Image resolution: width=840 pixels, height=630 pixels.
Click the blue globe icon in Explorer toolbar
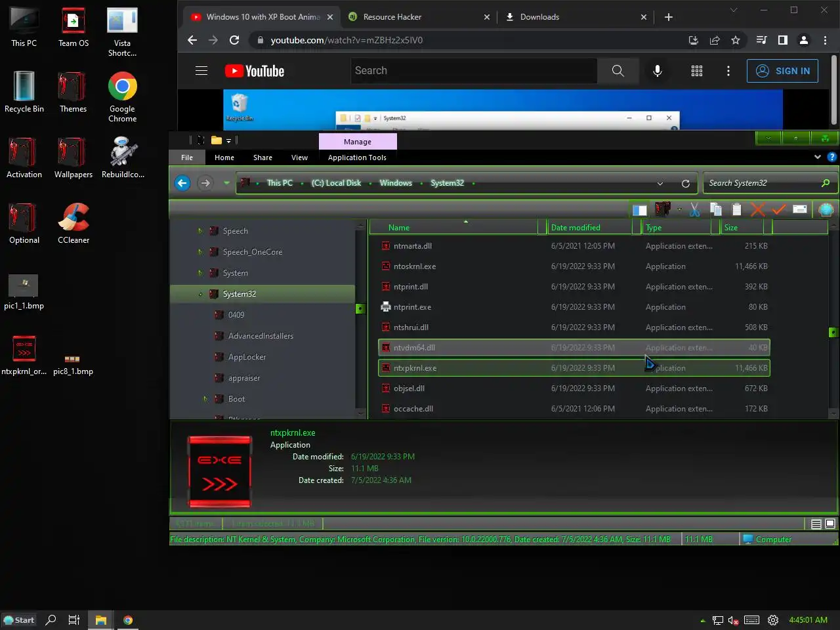pyautogui.click(x=826, y=209)
